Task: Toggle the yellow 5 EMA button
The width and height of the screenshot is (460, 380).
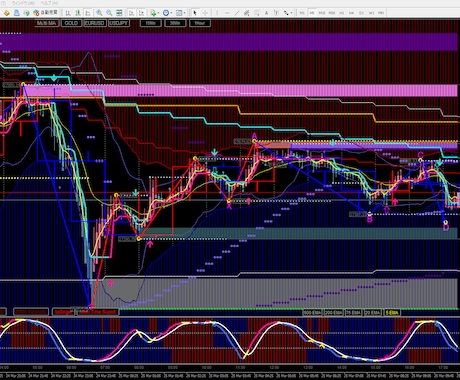Action: 392,313
